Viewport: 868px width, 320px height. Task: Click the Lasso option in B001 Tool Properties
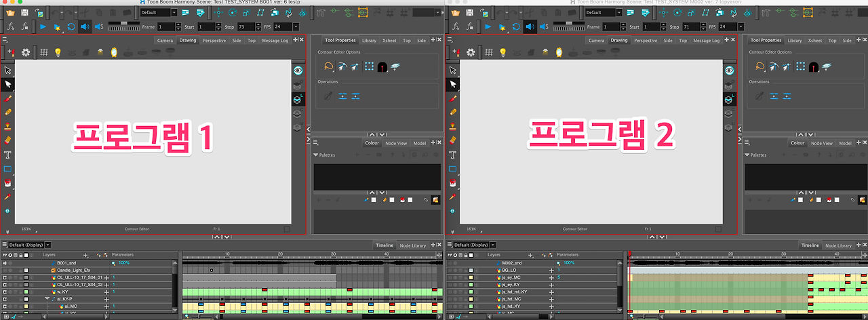click(328, 66)
